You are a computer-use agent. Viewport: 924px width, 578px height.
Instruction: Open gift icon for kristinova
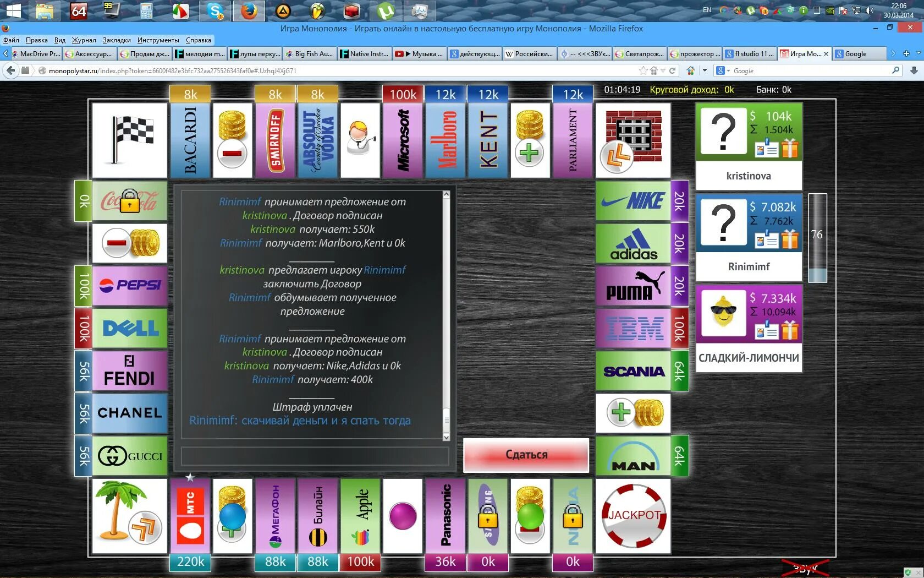(789, 149)
